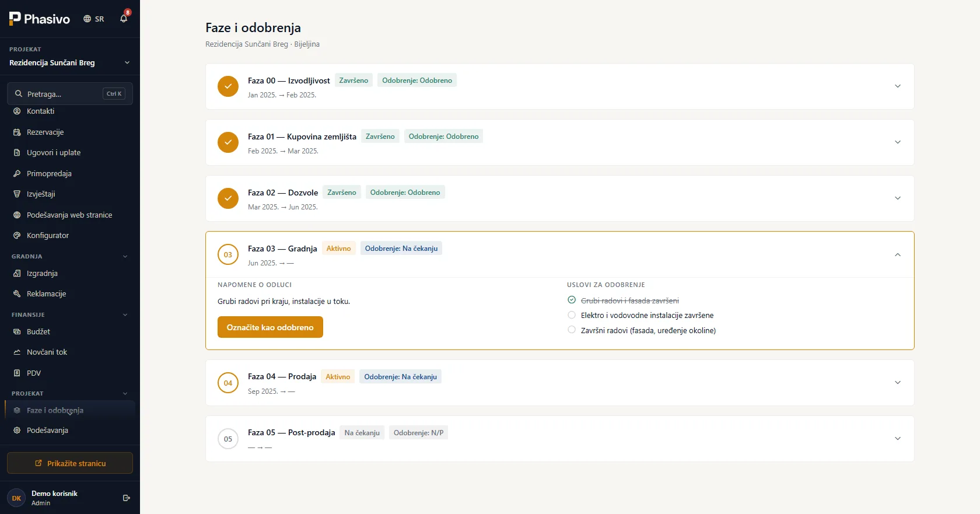Collapse the Gradnja sidebar section

pos(125,256)
